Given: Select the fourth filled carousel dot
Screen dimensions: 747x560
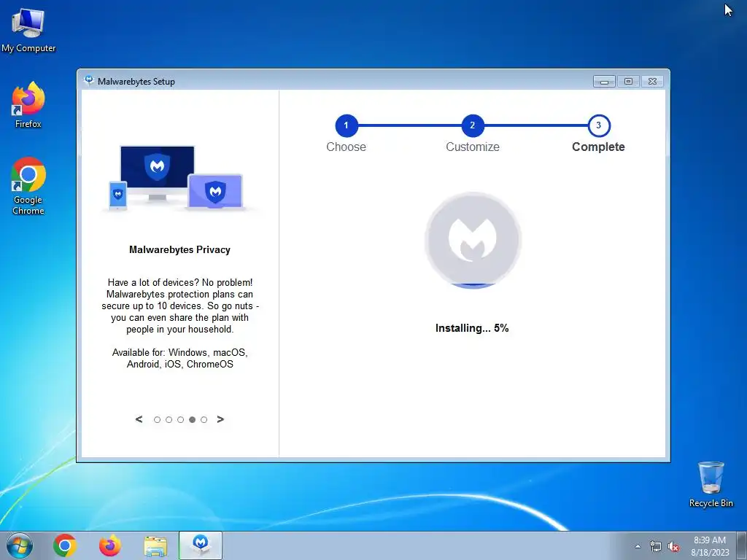Looking at the screenshot, I should 192,419.
